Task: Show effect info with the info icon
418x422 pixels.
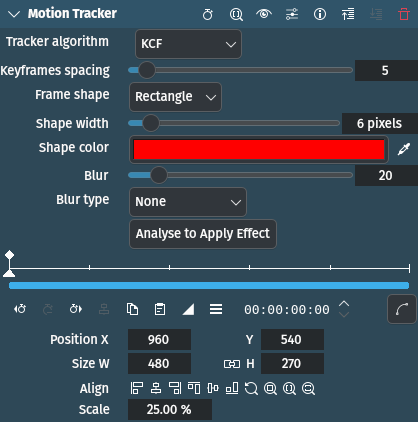Action: tap(320, 14)
